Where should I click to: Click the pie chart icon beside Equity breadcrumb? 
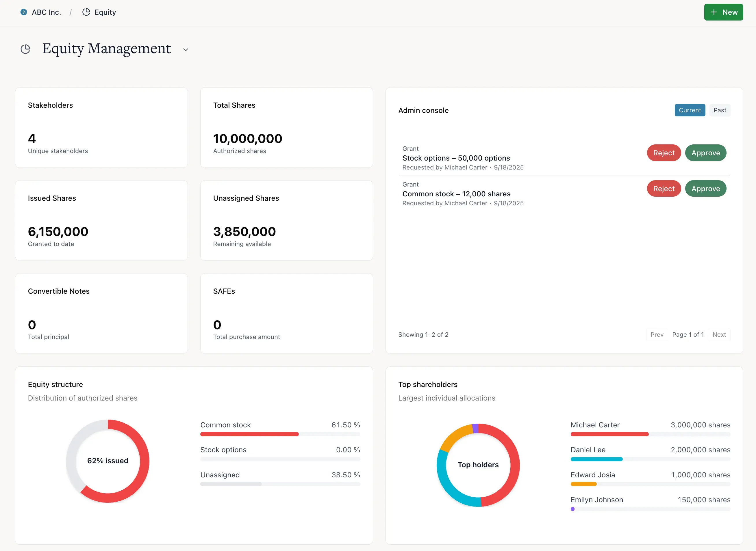click(86, 12)
